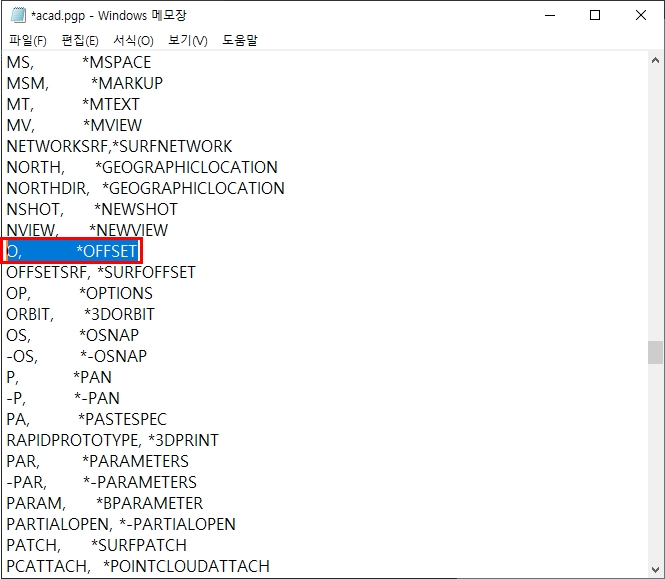Click the OS, *OSNAP line
The height and width of the screenshot is (579, 665).
click(x=73, y=335)
